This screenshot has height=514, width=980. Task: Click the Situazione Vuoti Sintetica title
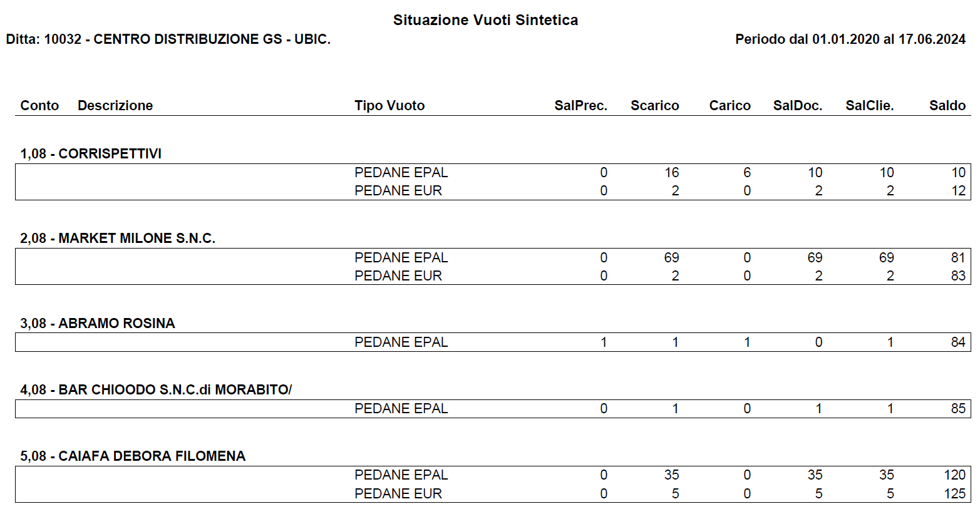pyautogui.click(x=485, y=20)
